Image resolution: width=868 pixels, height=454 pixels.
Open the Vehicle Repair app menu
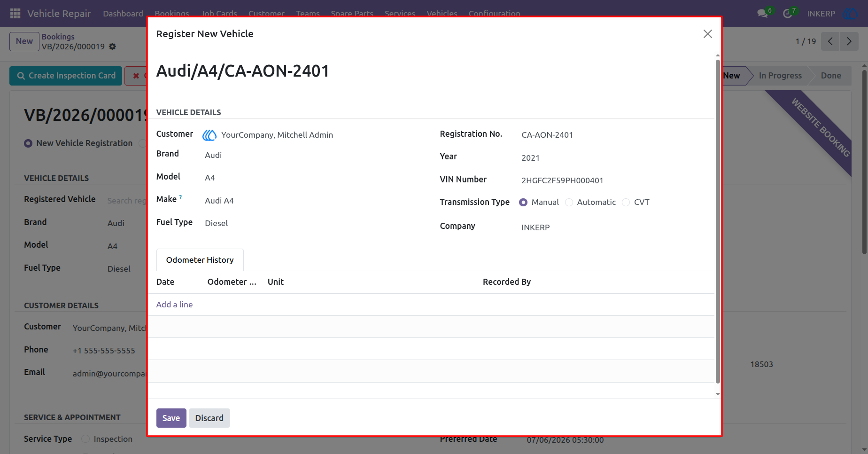[x=59, y=14]
